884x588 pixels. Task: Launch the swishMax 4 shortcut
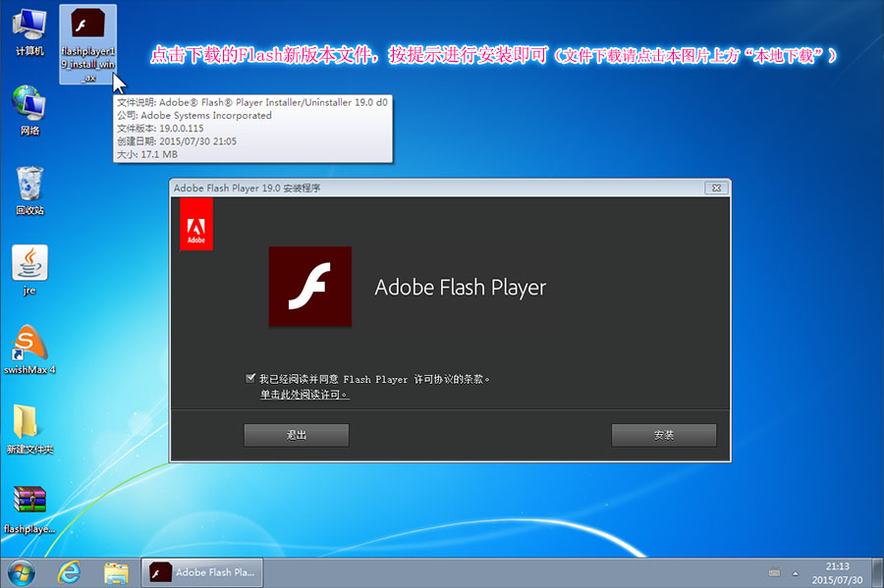[29, 349]
